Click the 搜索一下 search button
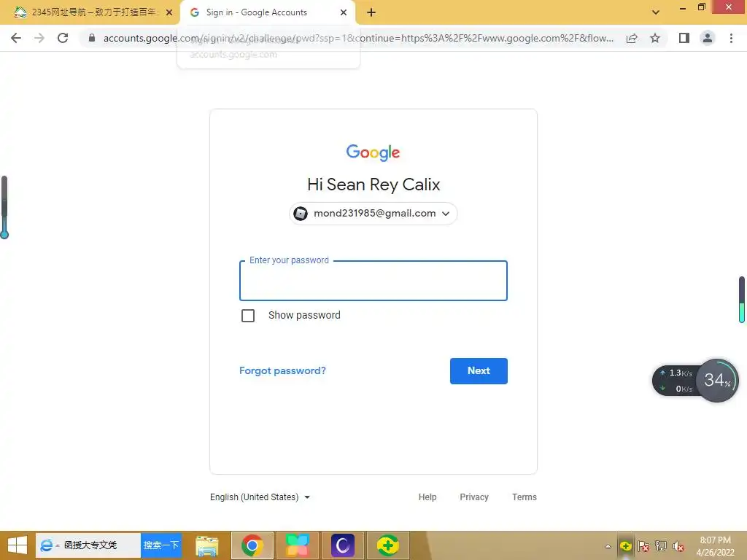Screen dimensions: 747x560 pyautogui.click(x=161, y=545)
